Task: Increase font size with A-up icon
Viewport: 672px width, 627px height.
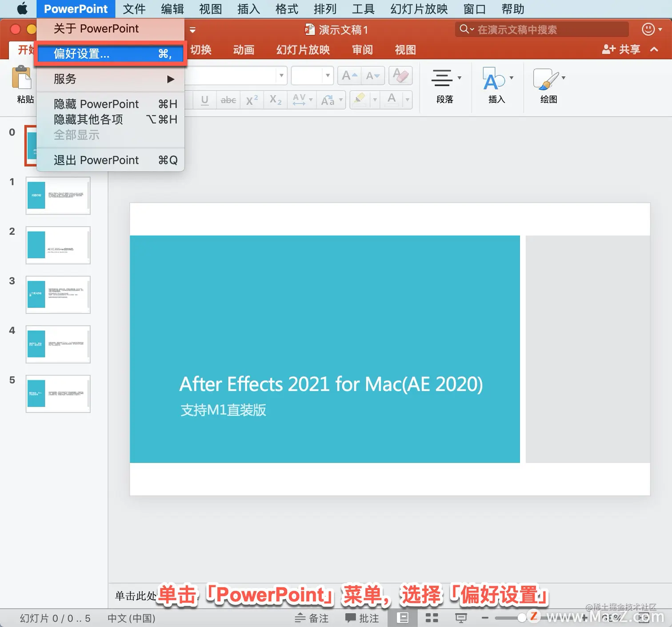Action: click(x=349, y=76)
